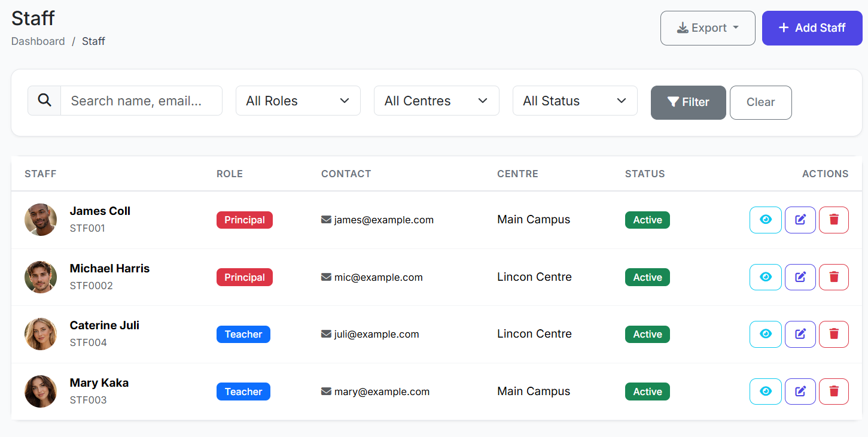
Task: Click envelope icon beside mary@example.com
Action: 326,392
